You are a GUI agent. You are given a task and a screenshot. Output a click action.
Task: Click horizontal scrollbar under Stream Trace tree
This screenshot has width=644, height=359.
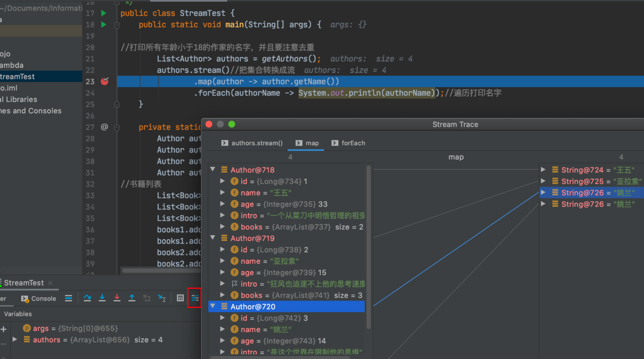(280, 357)
